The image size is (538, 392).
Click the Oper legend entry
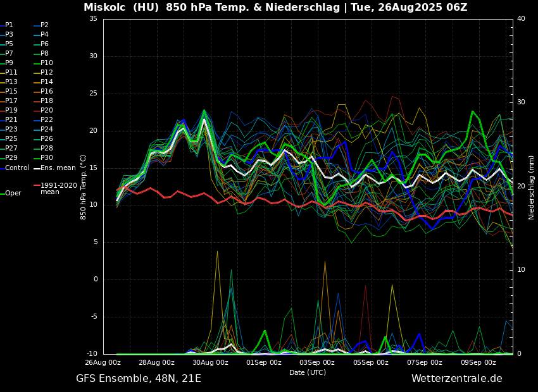point(13,193)
